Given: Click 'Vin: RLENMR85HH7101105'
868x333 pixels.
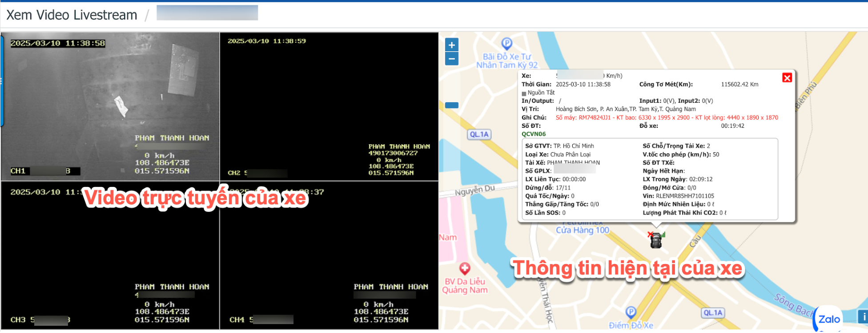Looking at the screenshot, I should 678,196.
